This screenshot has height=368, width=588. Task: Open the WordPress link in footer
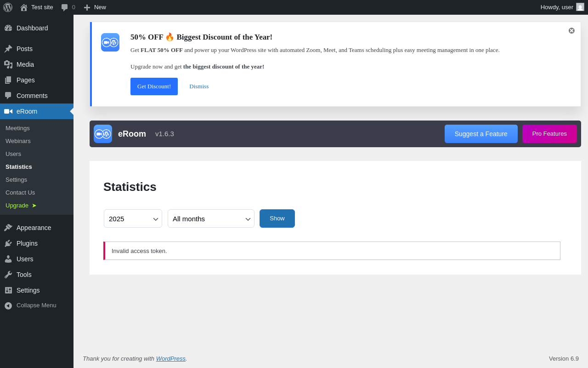point(170,358)
